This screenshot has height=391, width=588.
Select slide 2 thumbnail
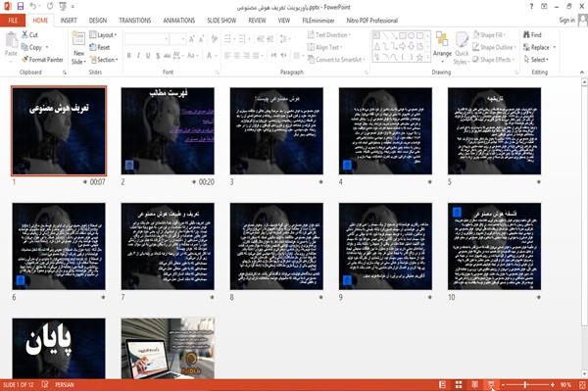point(168,131)
